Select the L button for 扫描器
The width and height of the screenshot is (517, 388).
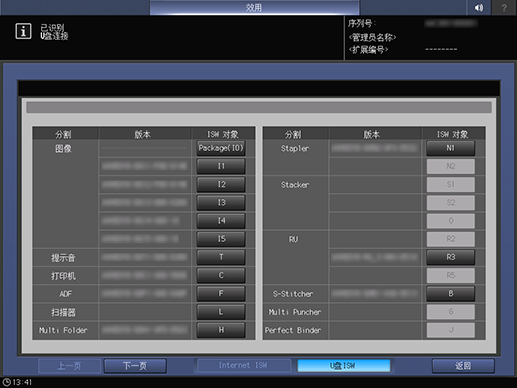[x=221, y=312]
